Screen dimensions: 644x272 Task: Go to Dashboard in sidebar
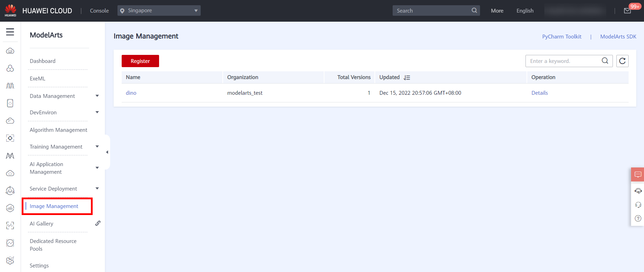tap(43, 61)
